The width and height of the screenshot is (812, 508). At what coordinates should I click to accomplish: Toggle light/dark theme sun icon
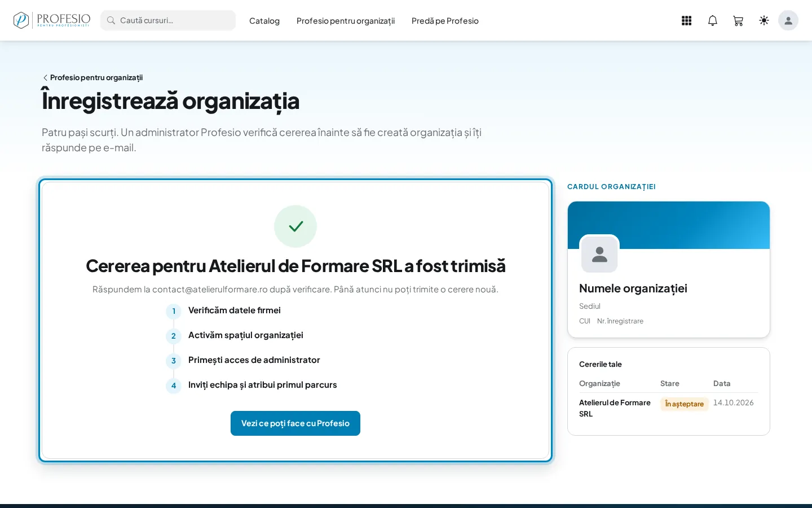click(x=764, y=21)
